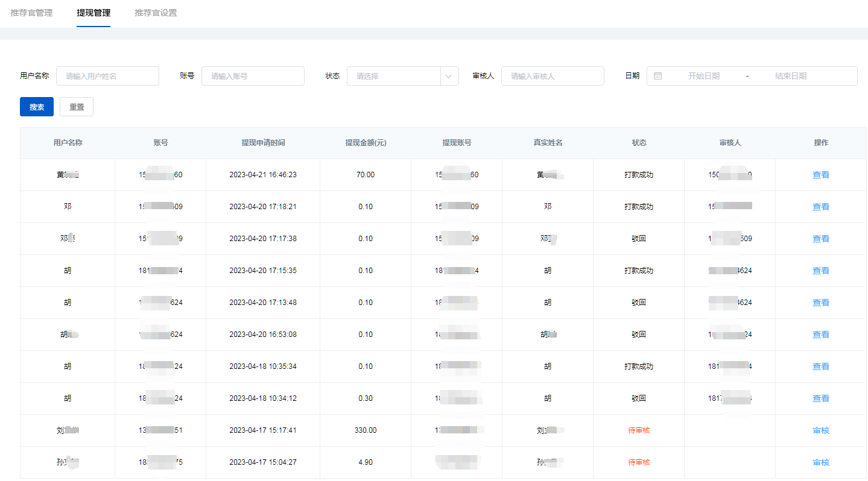Set the 结束日期 end date field

click(791, 76)
